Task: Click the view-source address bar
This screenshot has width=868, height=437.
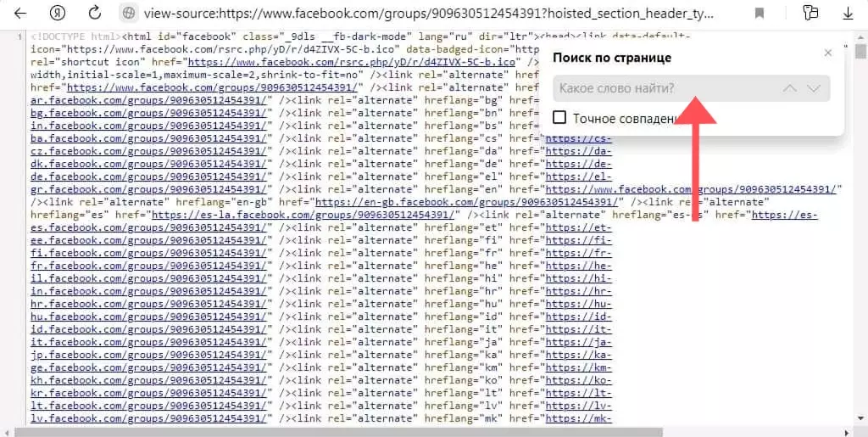Action: pyautogui.click(x=428, y=14)
